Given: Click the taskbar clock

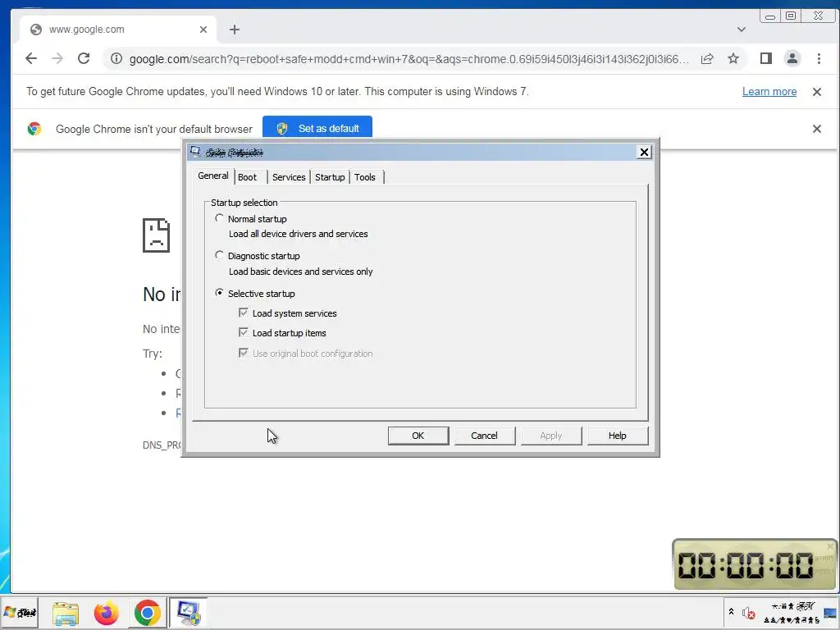Looking at the screenshot, I should coord(792,613).
